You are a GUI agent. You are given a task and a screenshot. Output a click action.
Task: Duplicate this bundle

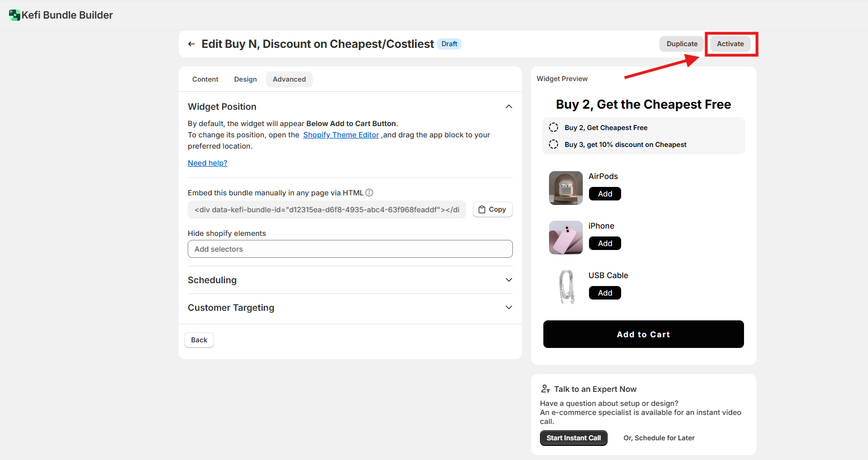click(x=682, y=44)
